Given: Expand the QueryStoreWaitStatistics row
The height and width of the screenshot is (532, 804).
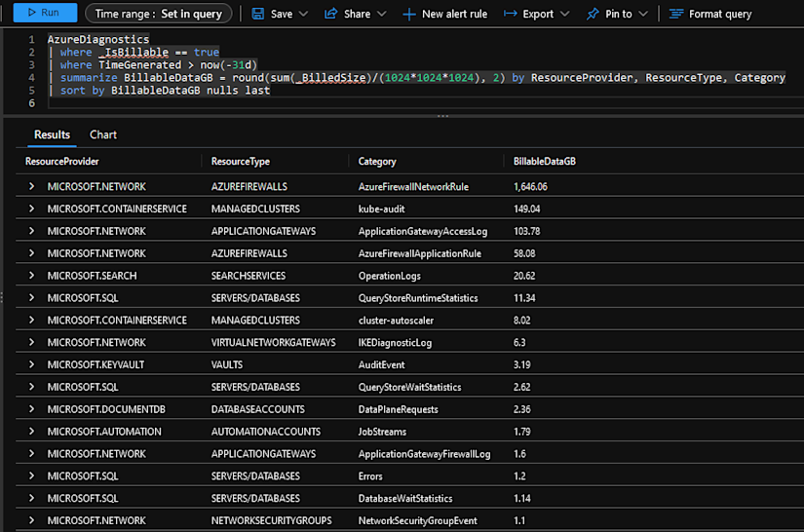Looking at the screenshot, I should (32, 387).
